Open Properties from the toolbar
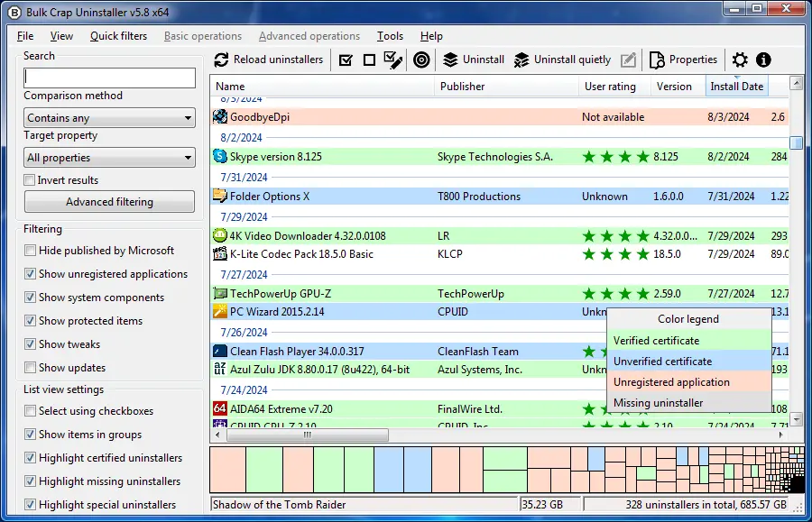812x522 pixels. [684, 60]
